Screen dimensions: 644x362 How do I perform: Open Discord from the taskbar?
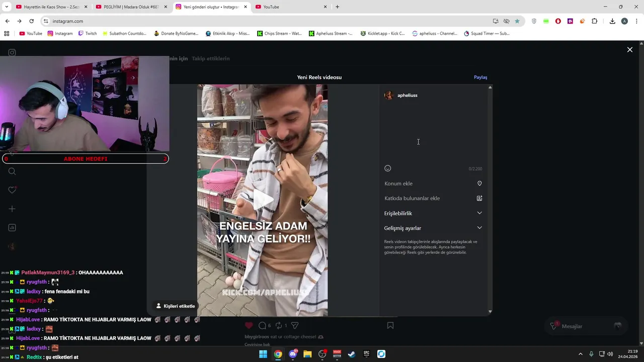293,354
